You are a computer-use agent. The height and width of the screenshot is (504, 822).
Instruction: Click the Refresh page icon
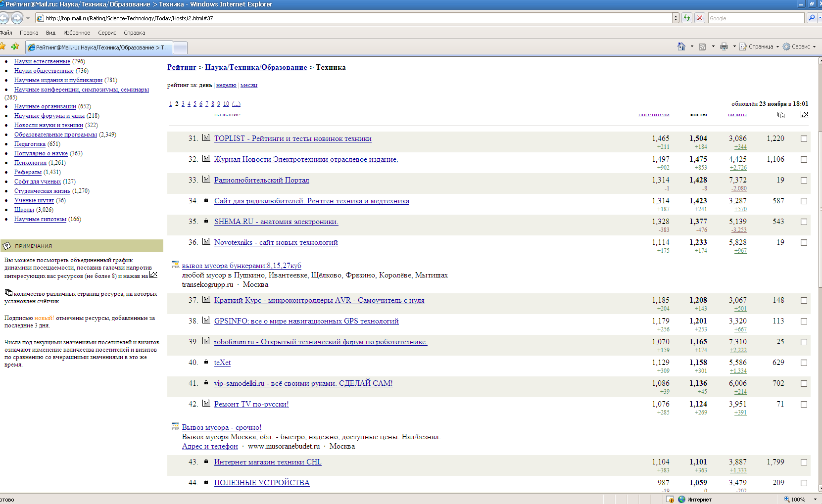point(687,18)
